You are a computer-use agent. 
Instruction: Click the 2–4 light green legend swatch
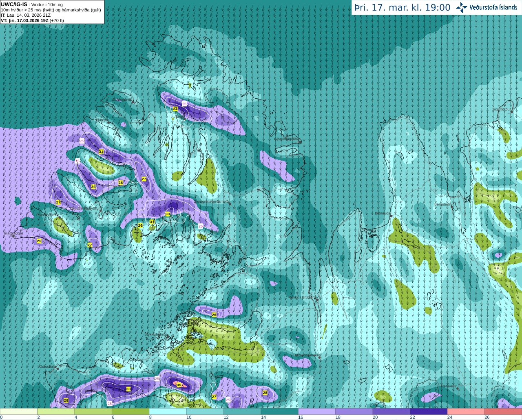tap(56, 411)
